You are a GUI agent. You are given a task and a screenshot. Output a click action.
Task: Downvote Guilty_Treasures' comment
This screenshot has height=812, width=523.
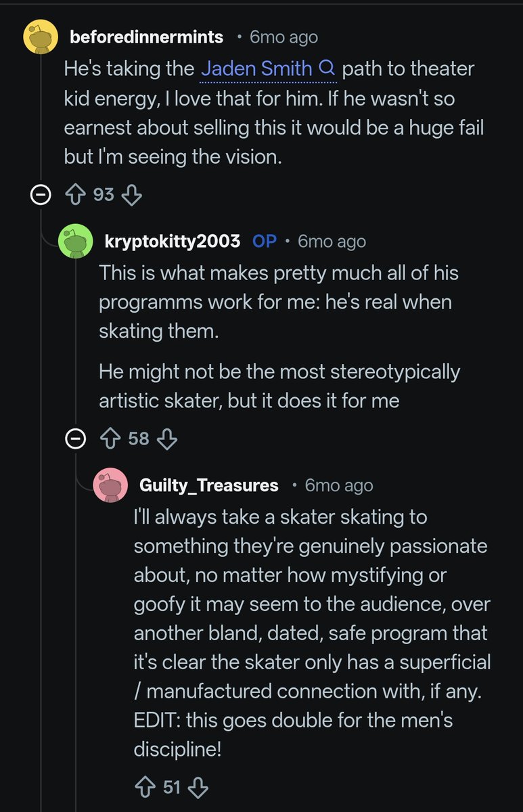coord(198,788)
